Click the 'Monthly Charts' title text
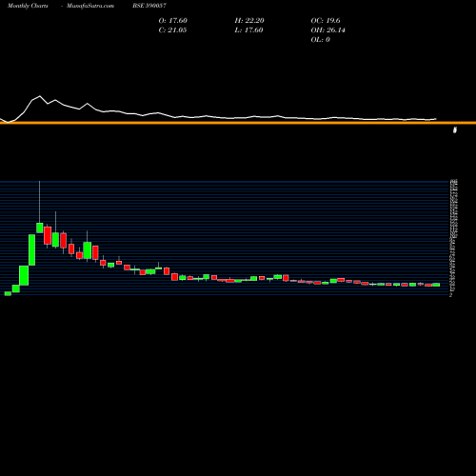Viewport: 476px width, 476px height. click(28, 6)
